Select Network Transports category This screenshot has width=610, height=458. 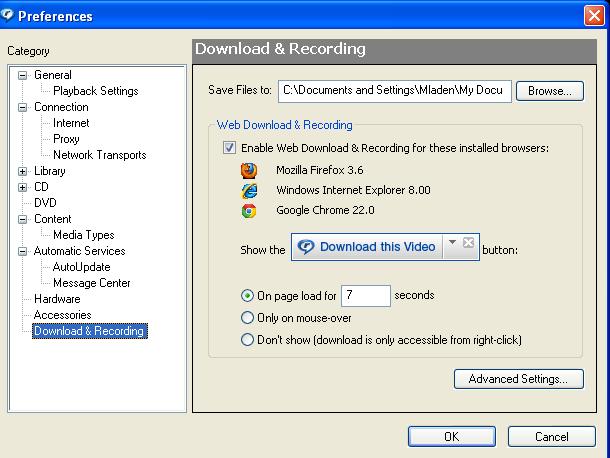click(100, 155)
